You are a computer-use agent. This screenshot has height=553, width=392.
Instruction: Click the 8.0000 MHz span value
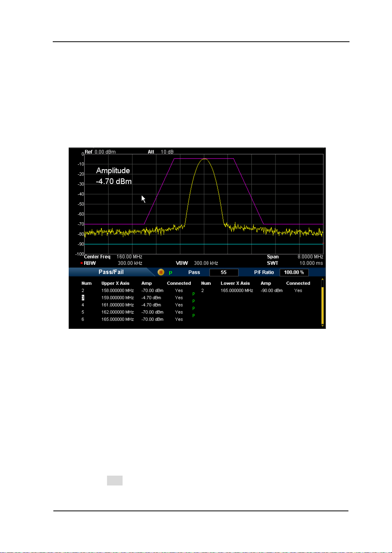310,257
